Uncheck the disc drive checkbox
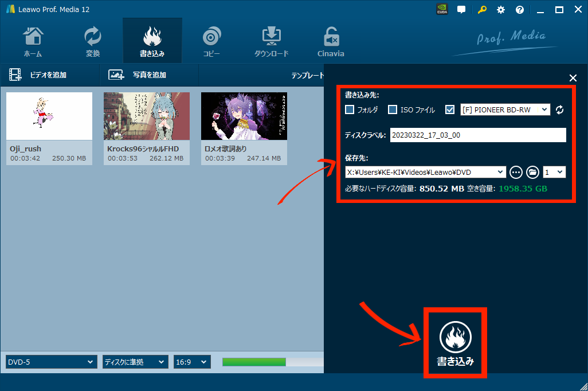Screen dimensions: 588x391 point(450,110)
